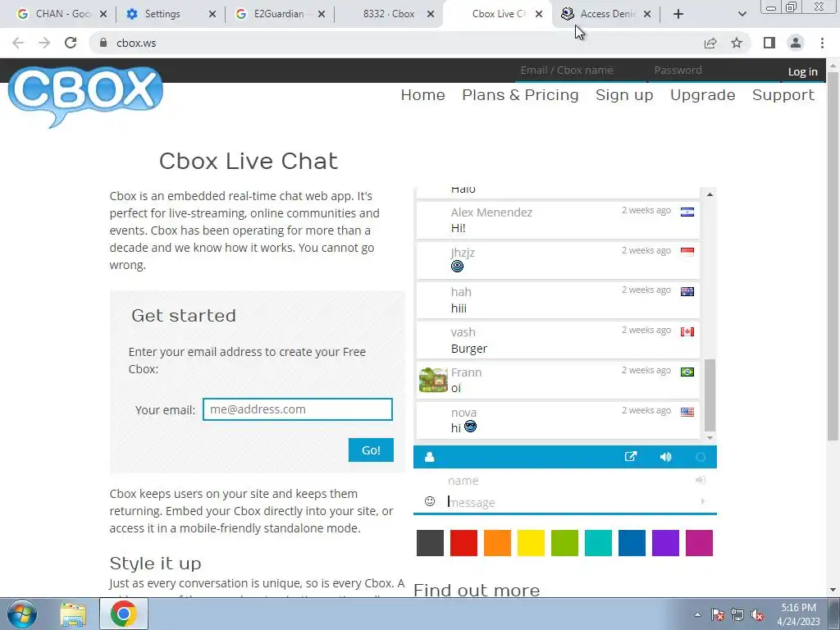
Task: Click the US flag beside nova
Action: pos(687,412)
